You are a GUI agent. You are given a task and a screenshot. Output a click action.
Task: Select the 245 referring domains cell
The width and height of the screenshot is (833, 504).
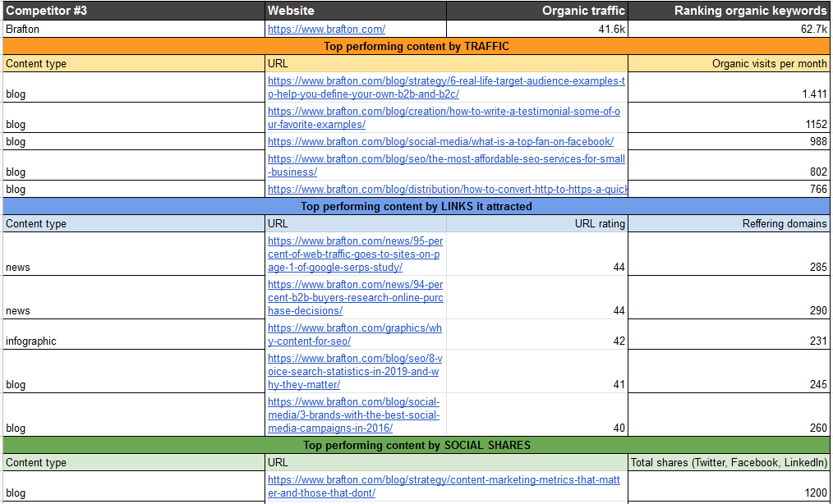pyautogui.click(x=729, y=371)
